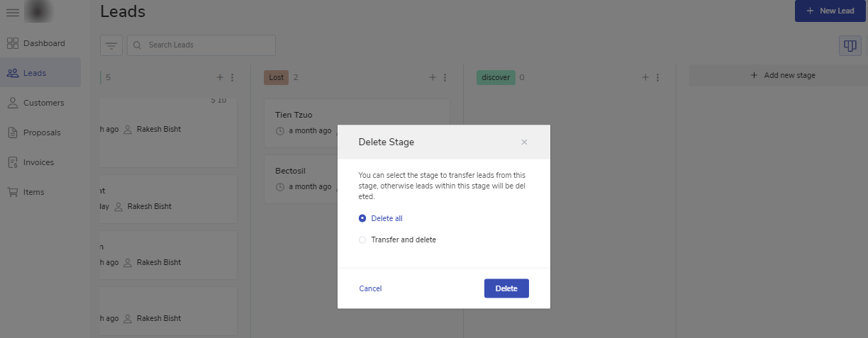The height and width of the screenshot is (338, 868).
Task: Open Lost stage three-dot options menu
Action: coord(445,77)
